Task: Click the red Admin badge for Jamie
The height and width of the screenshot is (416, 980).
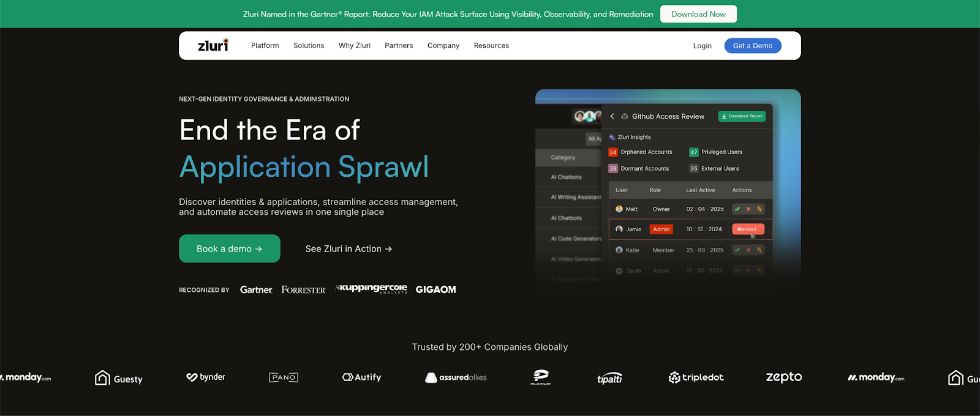Action: (x=661, y=229)
